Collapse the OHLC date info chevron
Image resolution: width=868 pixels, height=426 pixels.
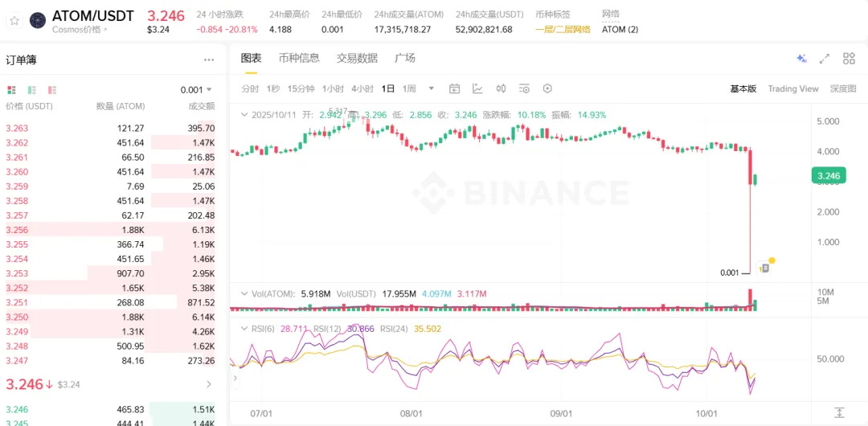(x=244, y=115)
